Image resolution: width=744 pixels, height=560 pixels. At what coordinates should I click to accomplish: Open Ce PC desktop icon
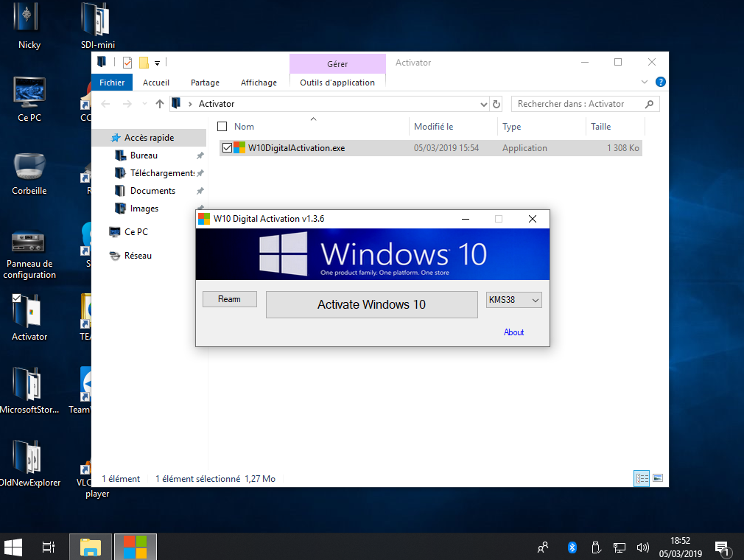[x=29, y=99]
